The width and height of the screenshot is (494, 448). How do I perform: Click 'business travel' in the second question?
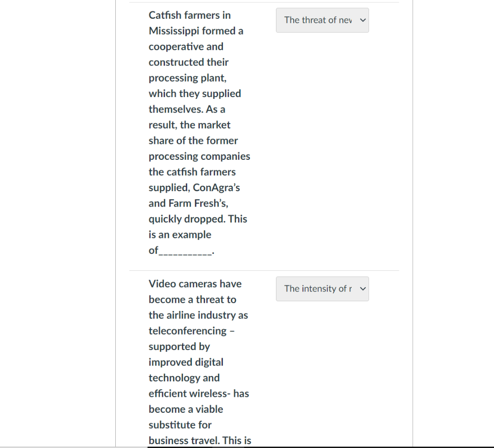point(182,440)
